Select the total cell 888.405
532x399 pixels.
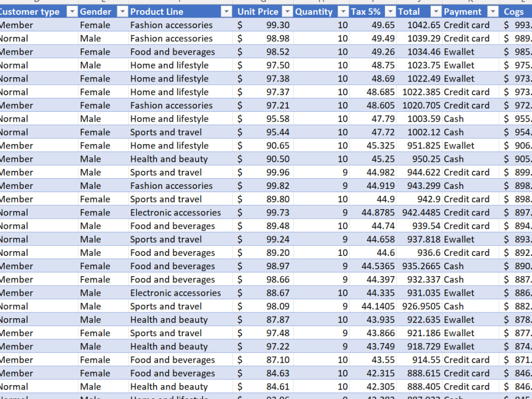tap(419, 387)
